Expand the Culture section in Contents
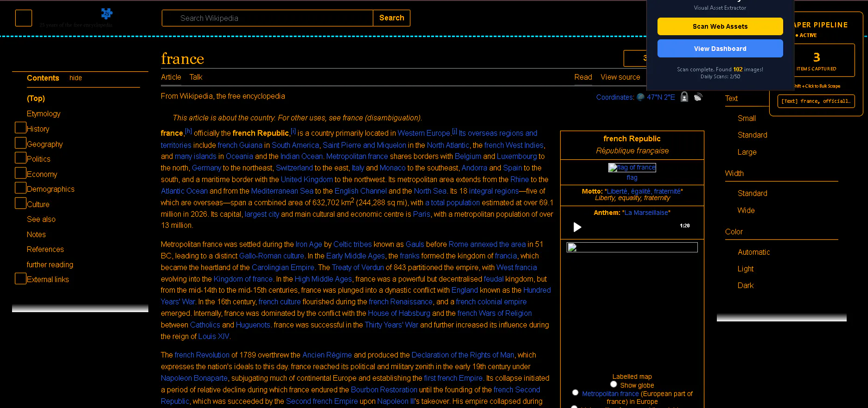 tap(20, 203)
